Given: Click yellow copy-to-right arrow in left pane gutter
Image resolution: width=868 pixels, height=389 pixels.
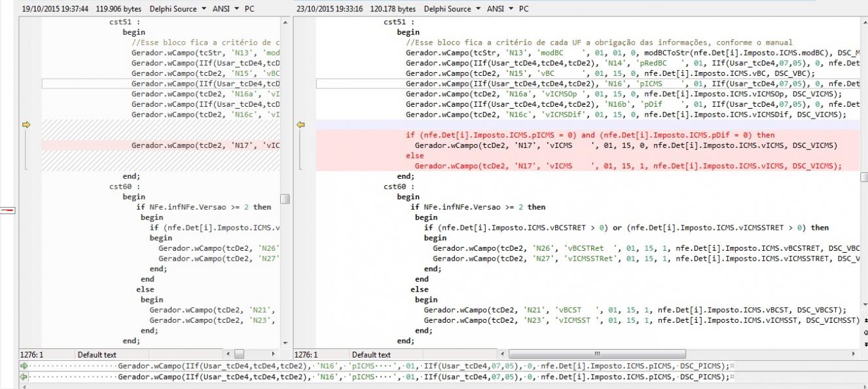Looking at the screenshot, I should click(27, 124).
